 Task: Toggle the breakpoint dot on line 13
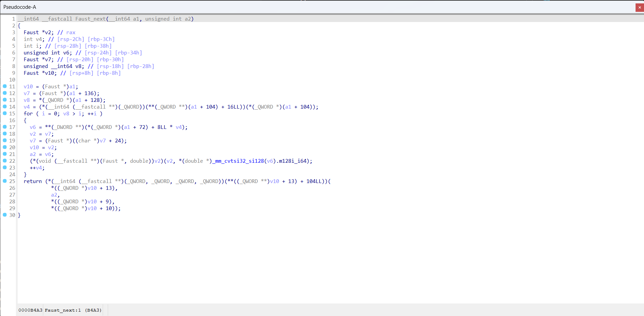5,100
